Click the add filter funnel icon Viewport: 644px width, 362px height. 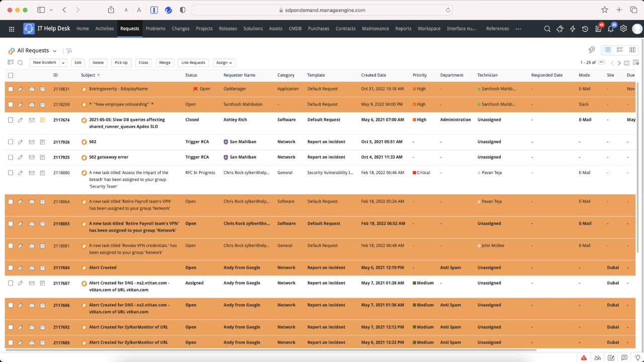tap(69, 50)
